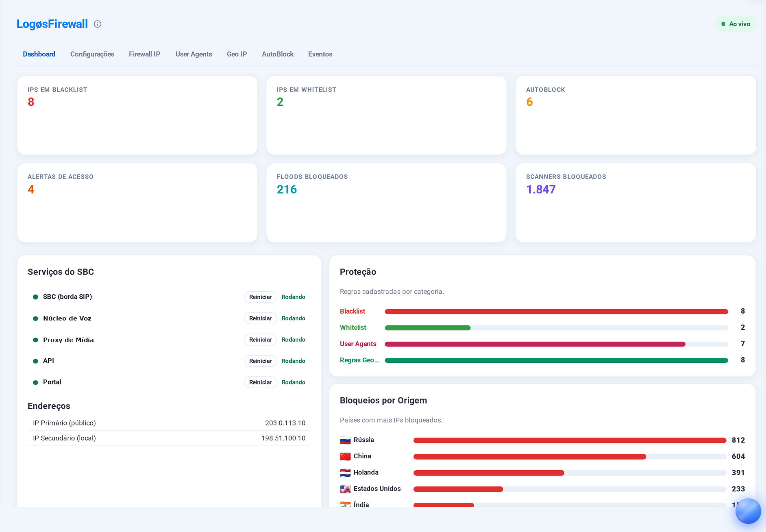
Task: Open the Firewall IP tab
Action: 144,54
